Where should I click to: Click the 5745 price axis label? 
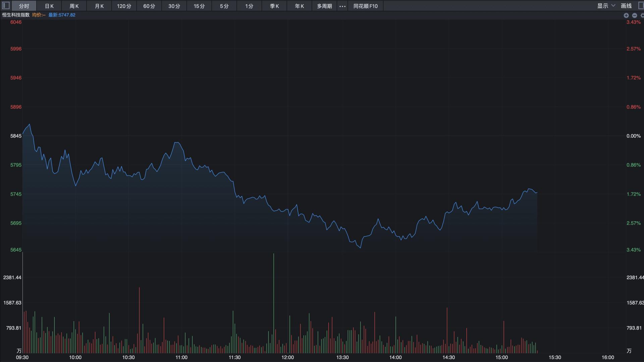tap(16, 194)
